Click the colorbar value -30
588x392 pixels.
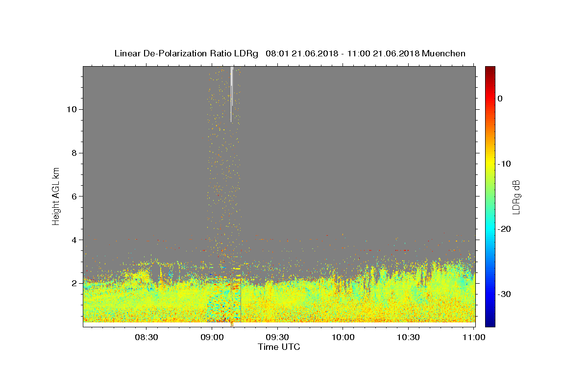[x=505, y=294]
